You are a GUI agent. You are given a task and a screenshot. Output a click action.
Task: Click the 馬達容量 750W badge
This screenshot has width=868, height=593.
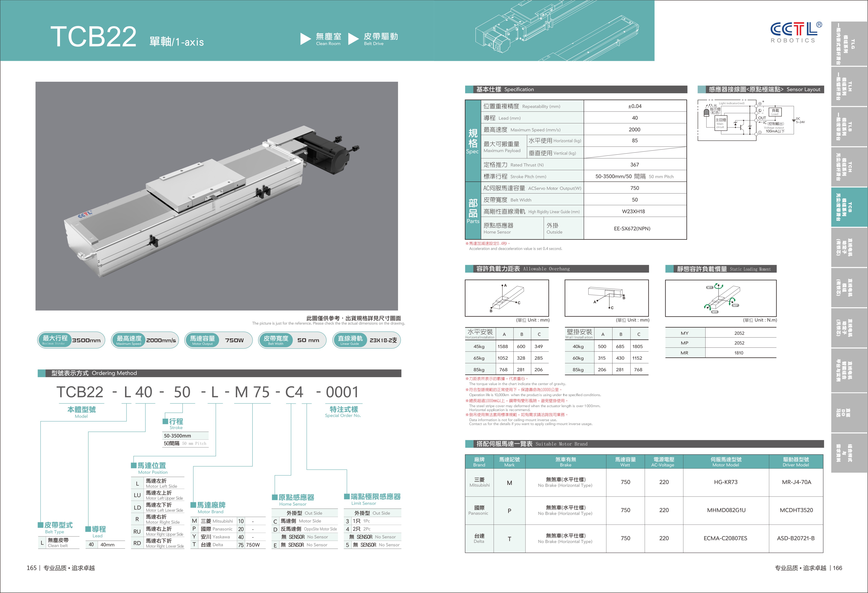click(219, 340)
